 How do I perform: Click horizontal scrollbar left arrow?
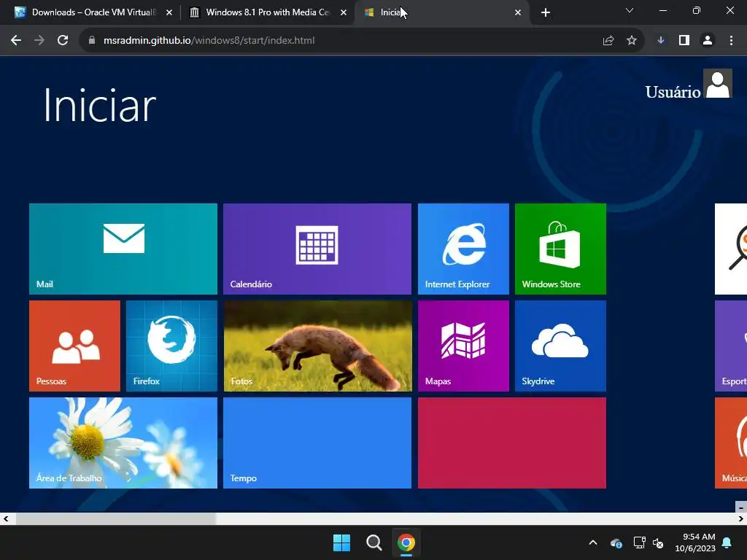6,518
